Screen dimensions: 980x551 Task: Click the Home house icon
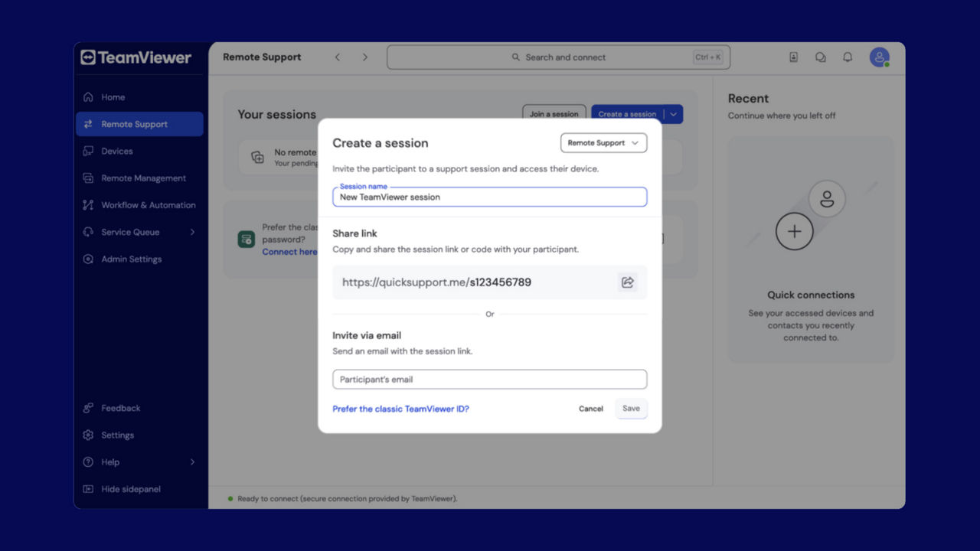(x=88, y=97)
